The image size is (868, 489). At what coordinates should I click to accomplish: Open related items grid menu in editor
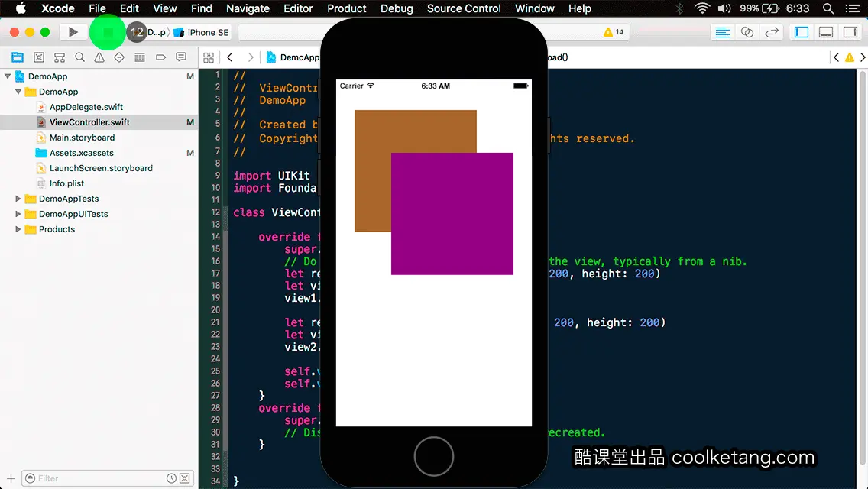pos(209,57)
